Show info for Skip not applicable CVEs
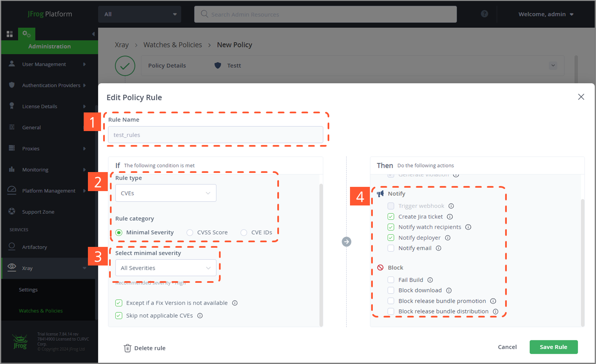 [x=200, y=315]
